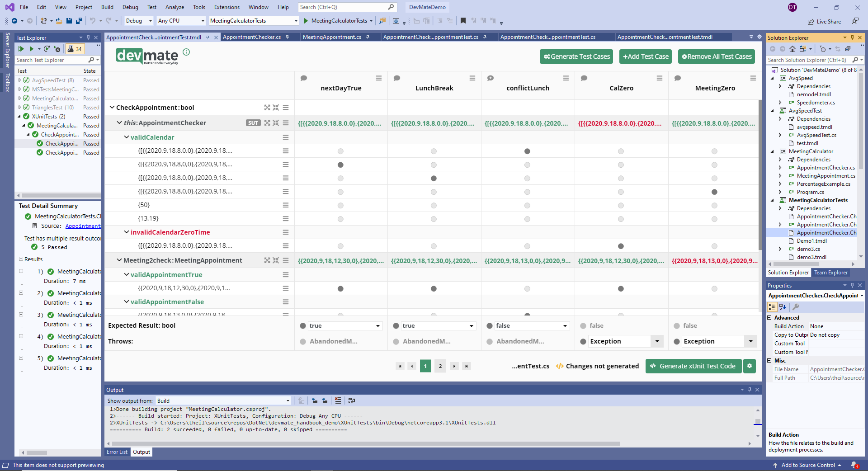Select invalidCalendarZeroTime radio in CalZero column
Viewport: 868px width, 471px height.
[x=621, y=246]
